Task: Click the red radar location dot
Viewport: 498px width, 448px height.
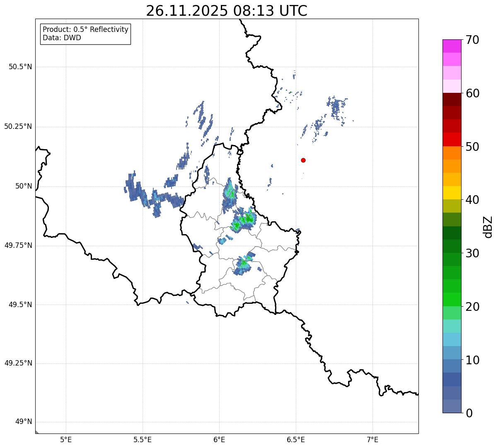Action: click(x=303, y=160)
